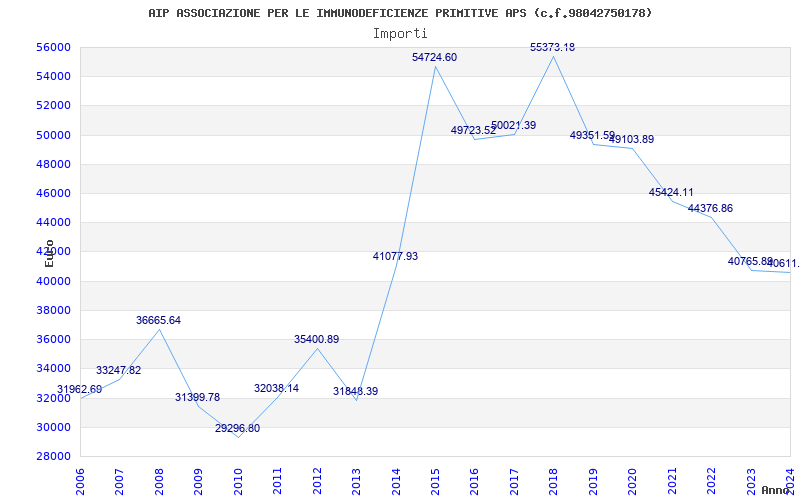Click the Anno x-axis title
Screen dimensions: 800x500
point(776,490)
